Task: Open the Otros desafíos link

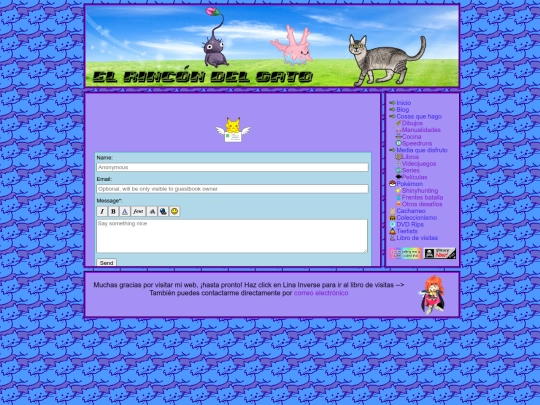Action: pyautogui.click(x=422, y=204)
